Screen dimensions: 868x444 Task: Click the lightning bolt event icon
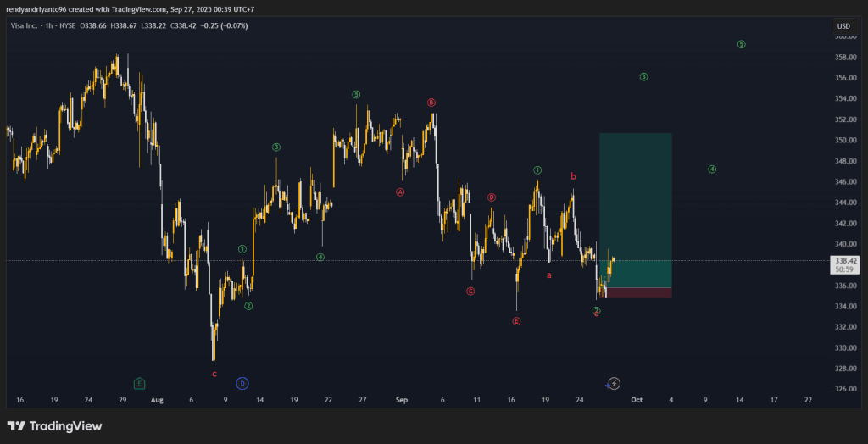tap(615, 384)
